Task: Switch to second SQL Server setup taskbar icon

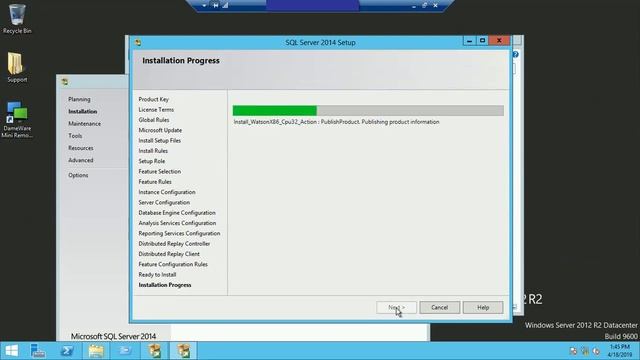Action: (x=184, y=351)
